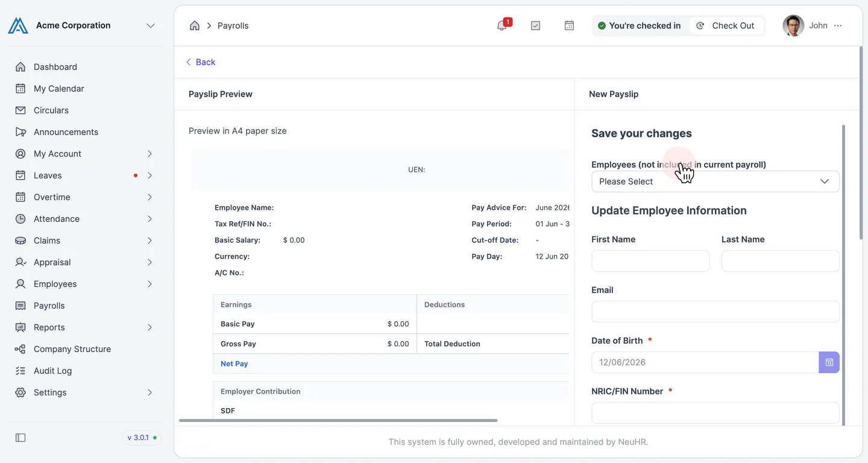Click the Date of Birth calendar picker button
The width and height of the screenshot is (868, 463).
(829, 362)
